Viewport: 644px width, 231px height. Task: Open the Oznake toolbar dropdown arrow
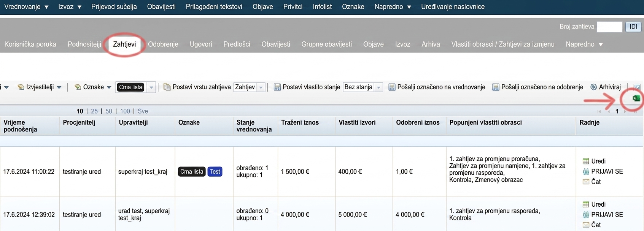pyautogui.click(x=109, y=87)
